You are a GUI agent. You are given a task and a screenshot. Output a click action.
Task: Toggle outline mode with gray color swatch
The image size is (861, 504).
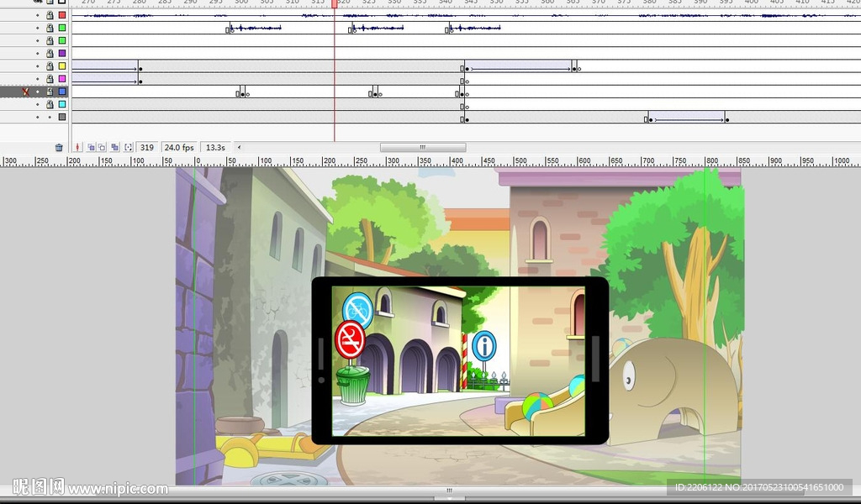[62, 117]
